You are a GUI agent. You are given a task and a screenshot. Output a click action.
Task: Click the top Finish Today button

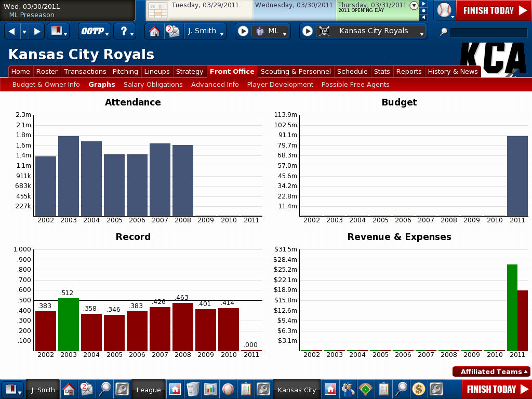(x=495, y=10)
